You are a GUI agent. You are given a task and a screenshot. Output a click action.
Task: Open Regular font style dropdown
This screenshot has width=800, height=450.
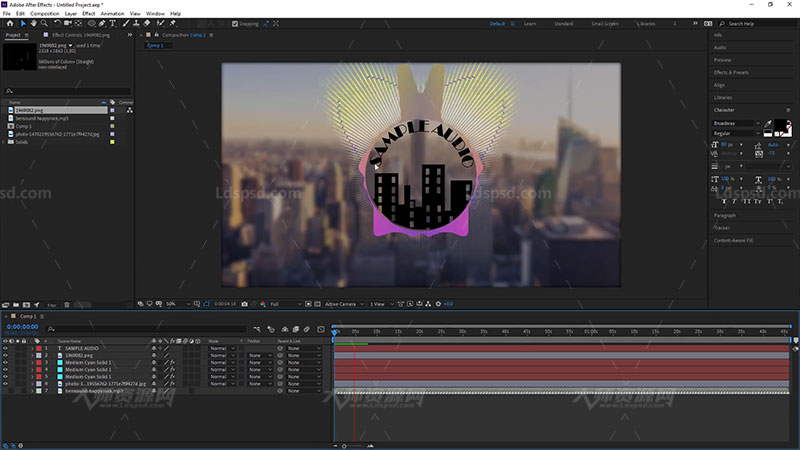pyautogui.click(x=736, y=133)
